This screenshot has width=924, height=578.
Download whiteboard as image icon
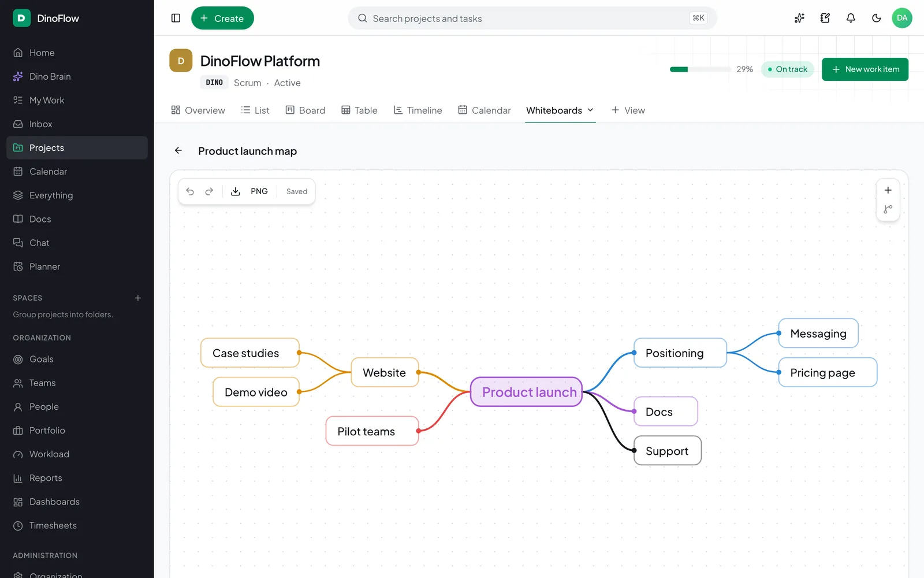[x=236, y=191]
